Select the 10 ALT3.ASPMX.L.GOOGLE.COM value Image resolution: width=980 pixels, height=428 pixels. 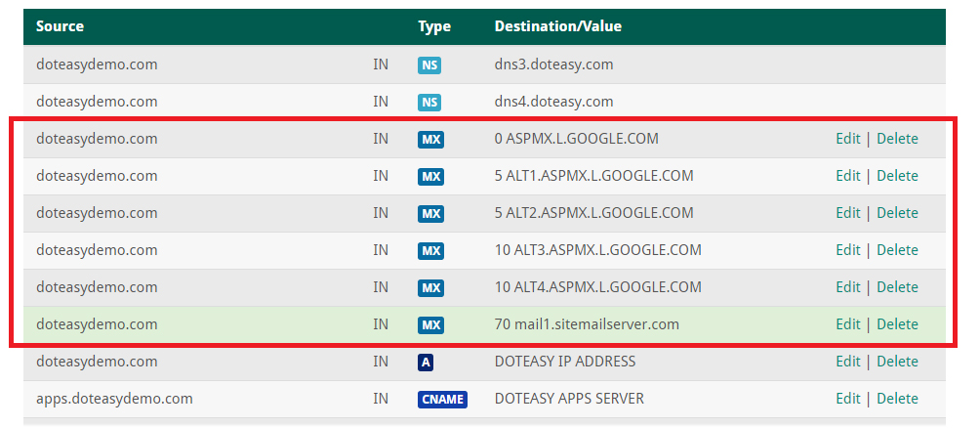[598, 250]
